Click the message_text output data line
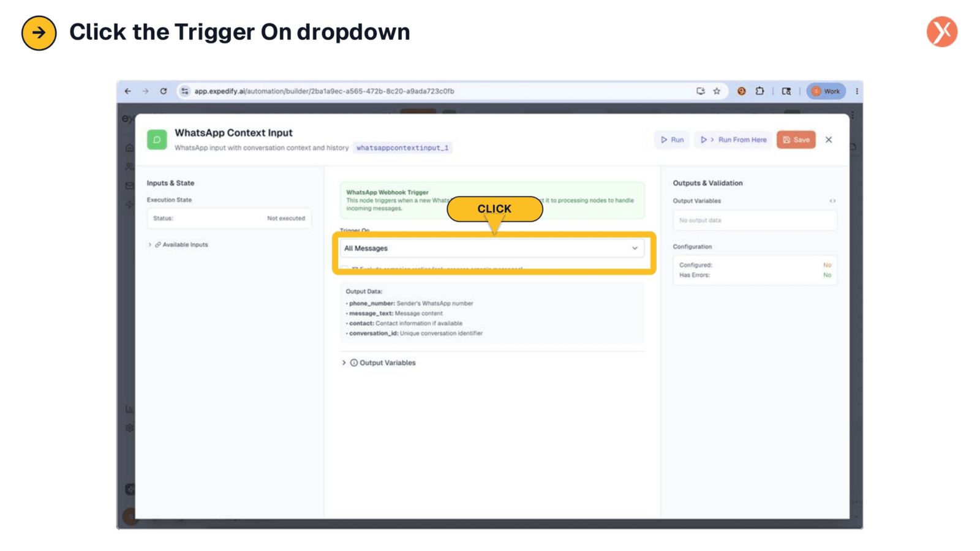 [x=394, y=313]
